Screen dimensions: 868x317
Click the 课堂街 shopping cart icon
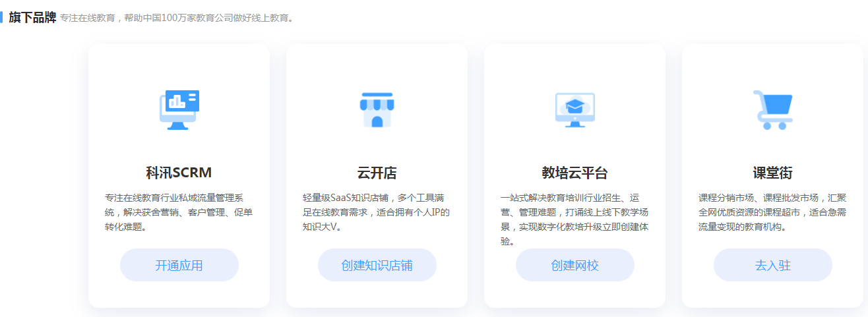(772, 109)
